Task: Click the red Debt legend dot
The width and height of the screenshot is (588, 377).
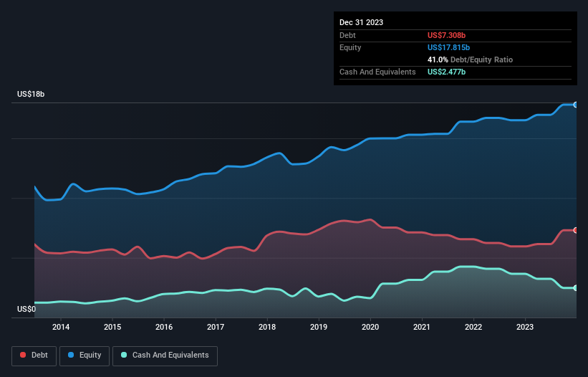Action: pyautogui.click(x=23, y=355)
